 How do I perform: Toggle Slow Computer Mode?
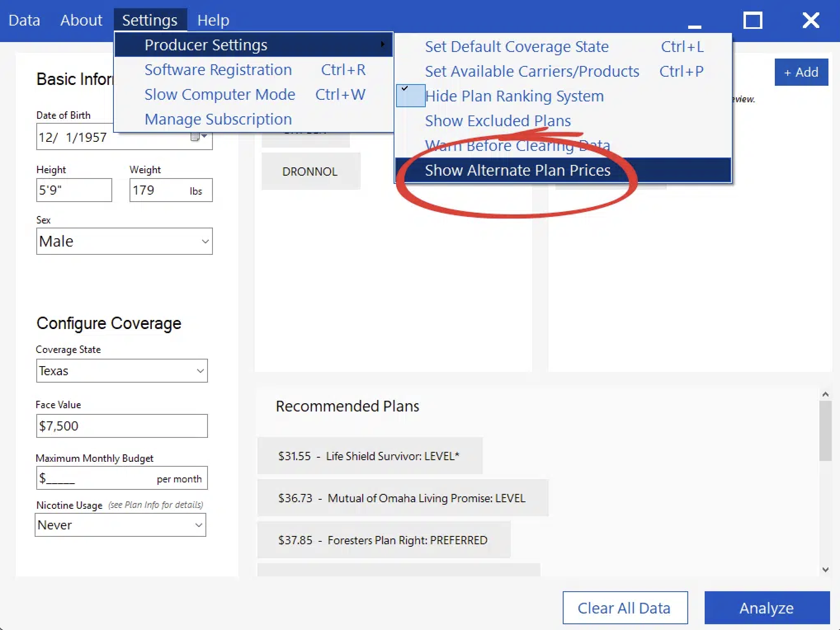coord(220,94)
